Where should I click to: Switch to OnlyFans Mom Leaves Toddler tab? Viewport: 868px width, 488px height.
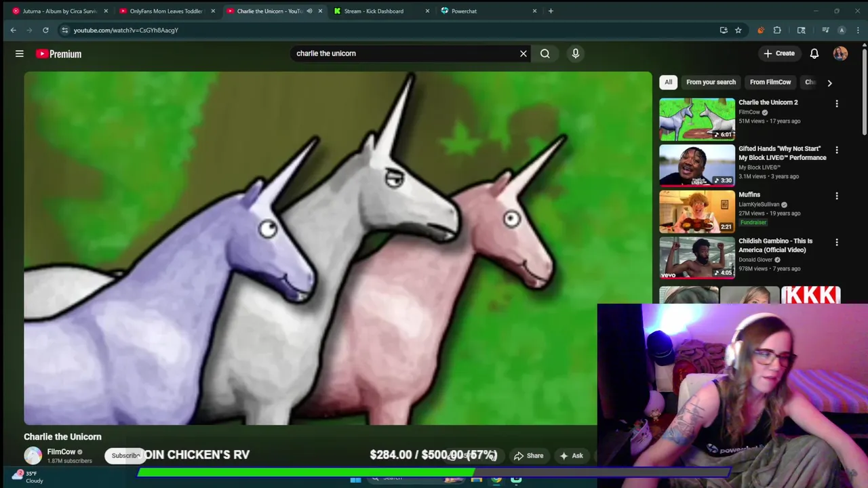point(167,11)
